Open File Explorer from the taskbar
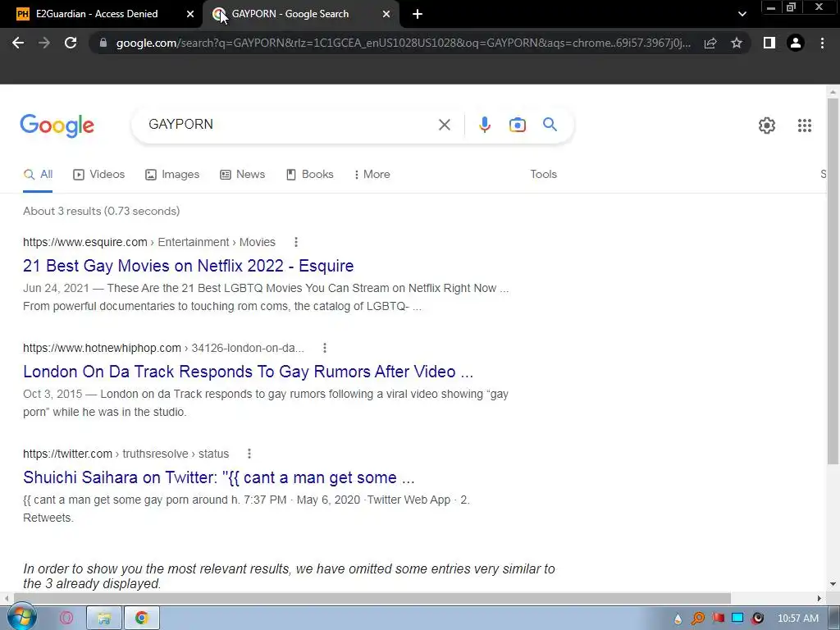 [104, 619]
